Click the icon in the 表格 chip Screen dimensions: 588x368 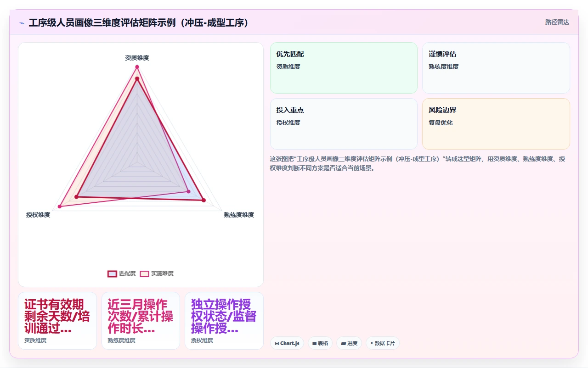[315, 343]
